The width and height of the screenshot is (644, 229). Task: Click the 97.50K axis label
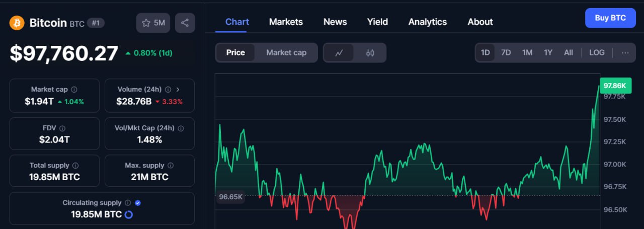point(615,119)
